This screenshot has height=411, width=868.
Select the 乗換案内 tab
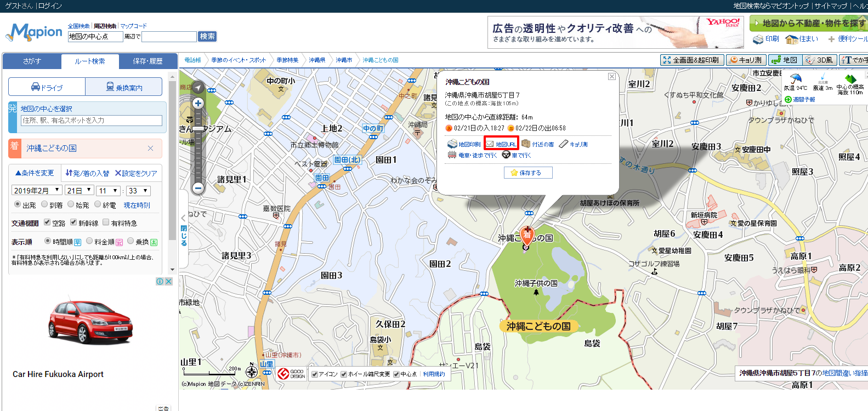(x=124, y=87)
